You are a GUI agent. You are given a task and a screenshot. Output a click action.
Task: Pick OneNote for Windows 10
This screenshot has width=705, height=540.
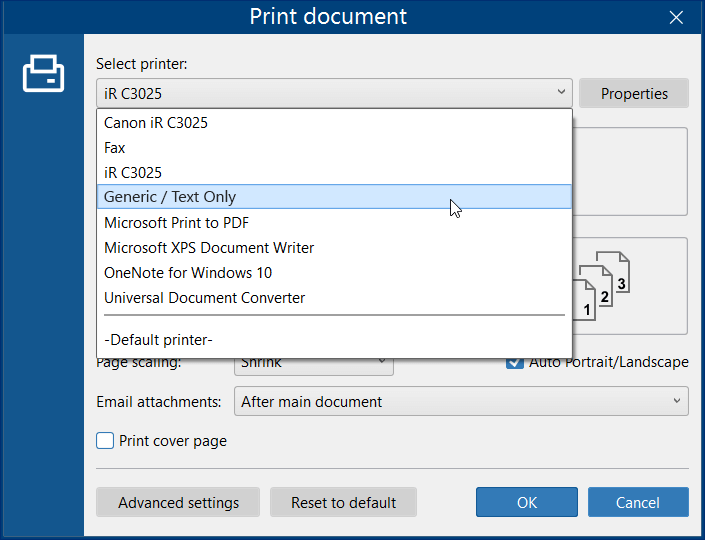(x=334, y=273)
